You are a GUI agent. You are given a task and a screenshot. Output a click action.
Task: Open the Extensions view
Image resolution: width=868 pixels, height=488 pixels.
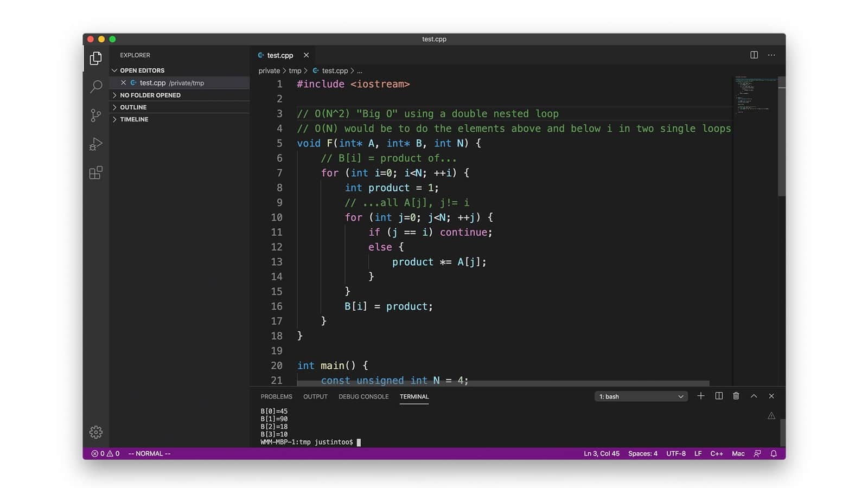[x=95, y=173]
